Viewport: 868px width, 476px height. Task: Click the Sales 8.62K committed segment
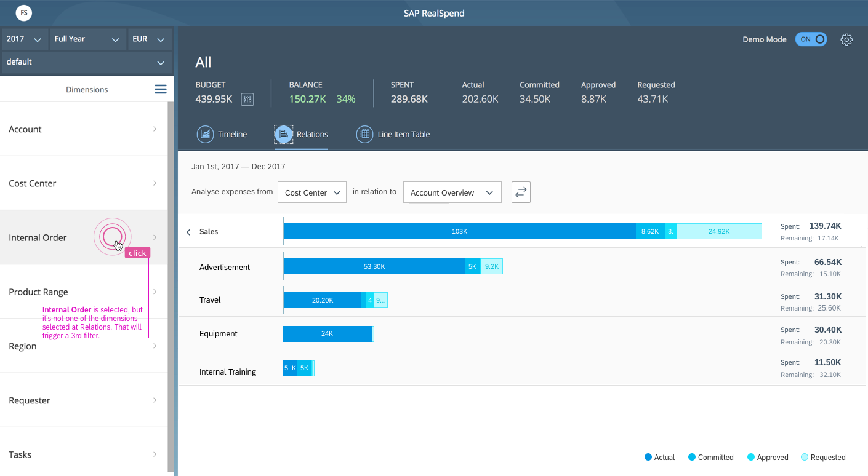650,231
